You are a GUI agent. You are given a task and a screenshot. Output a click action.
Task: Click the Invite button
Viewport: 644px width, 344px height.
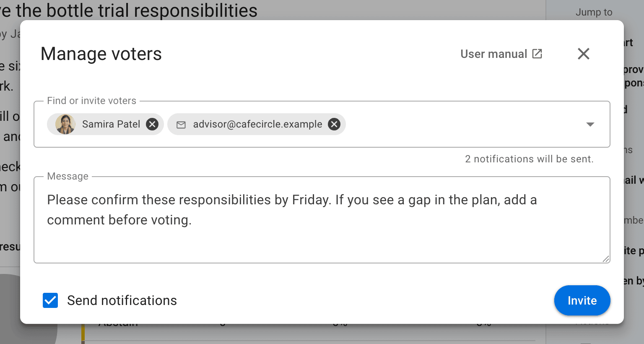pos(582,300)
